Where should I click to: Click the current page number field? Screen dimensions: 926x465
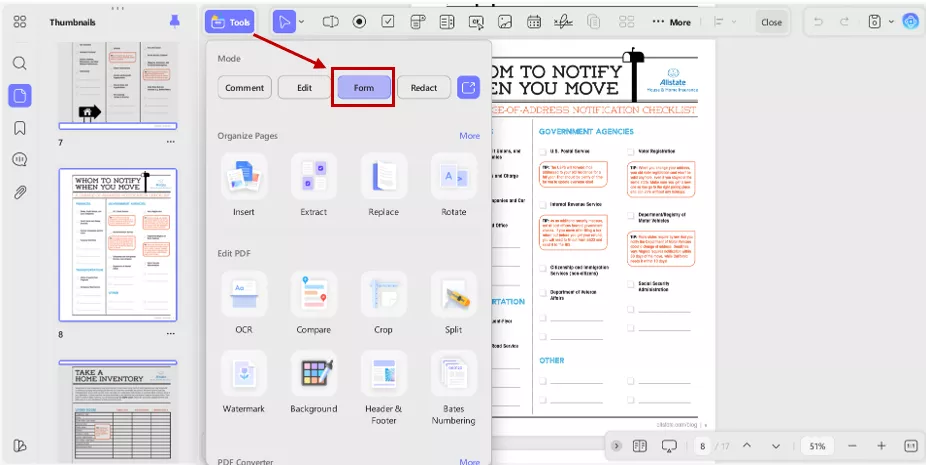tap(702, 446)
